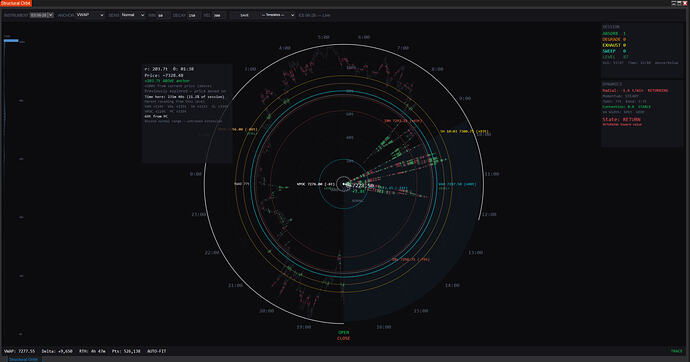Click the 'Time here' line in tooltip

click(184, 97)
